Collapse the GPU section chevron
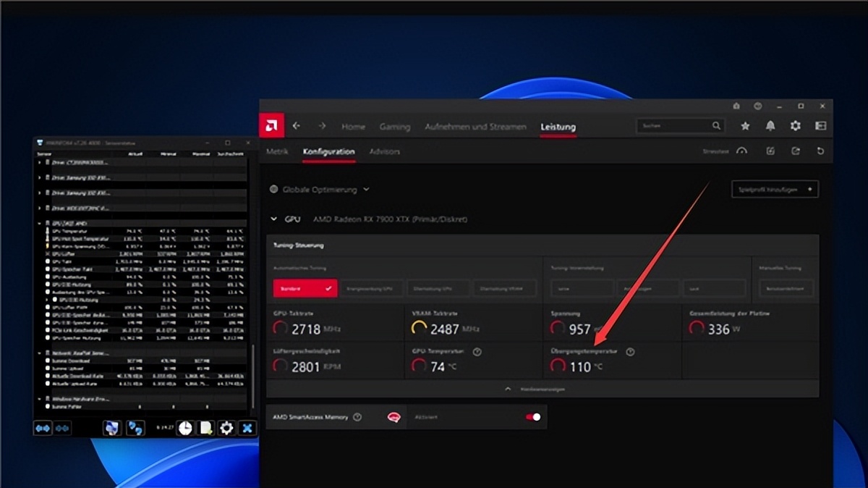This screenshot has width=868, height=488. tap(273, 219)
